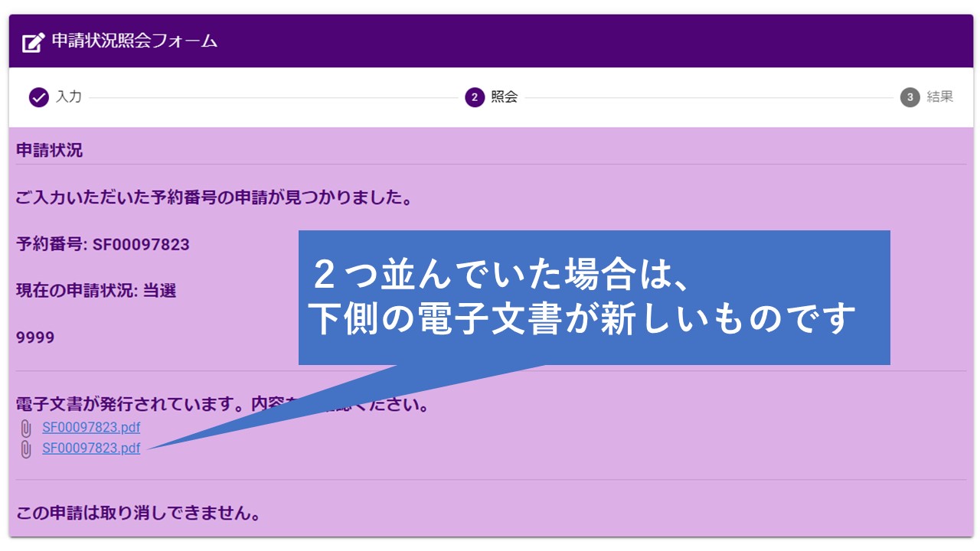Click the notice この申請は取り消しできません。

point(139,514)
